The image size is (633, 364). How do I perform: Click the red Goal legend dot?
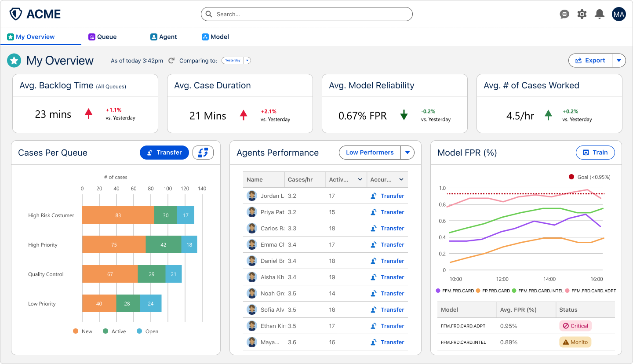pos(571,177)
